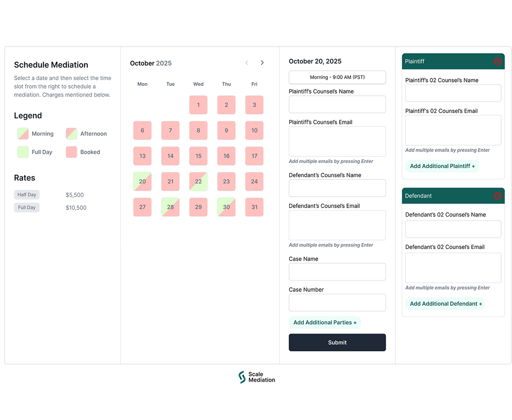Screen dimensions: 512x420
Task: Pick October 22 afternoon-available date
Action: point(198,182)
